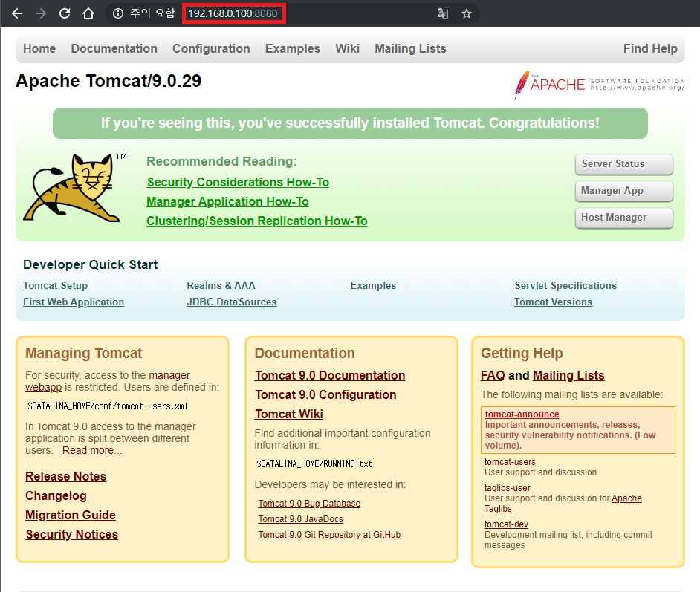Bookmark this page with the star icon
This screenshot has height=592, width=700.
[x=467, y=13]
